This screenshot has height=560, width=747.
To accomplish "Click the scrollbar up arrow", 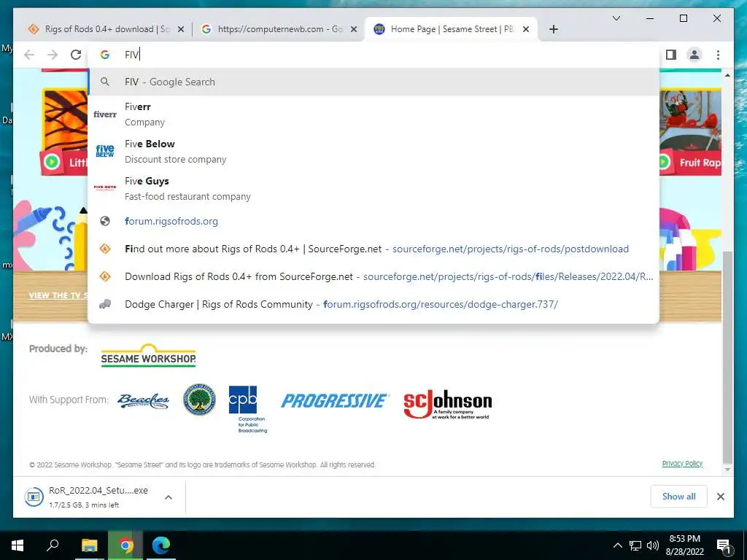I will coord(727,75).
